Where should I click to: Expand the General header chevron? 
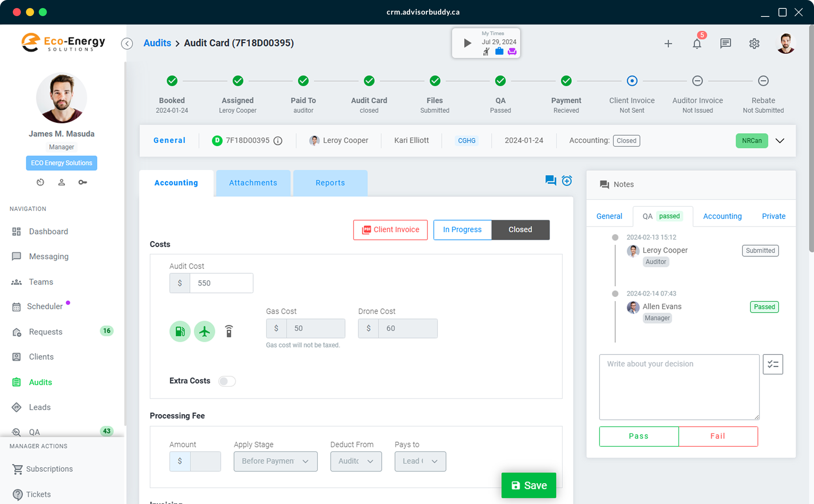click(x=780, y=141)
